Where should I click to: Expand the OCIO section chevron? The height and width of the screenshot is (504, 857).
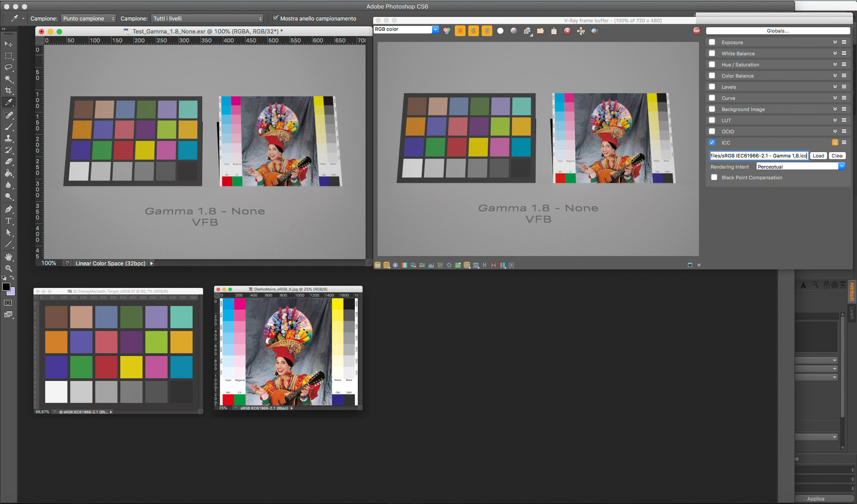pyautogui.click(x=835, y=131)
